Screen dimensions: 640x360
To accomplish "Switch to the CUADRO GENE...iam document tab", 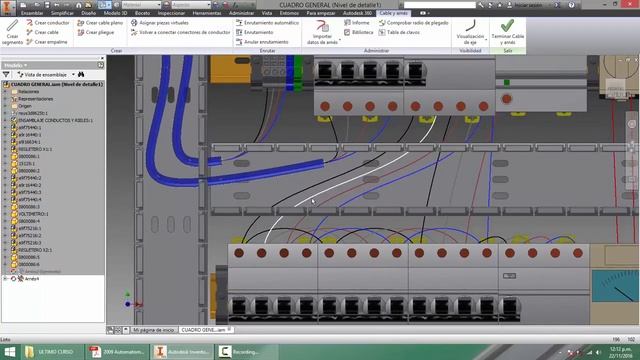I will [206, 330].
